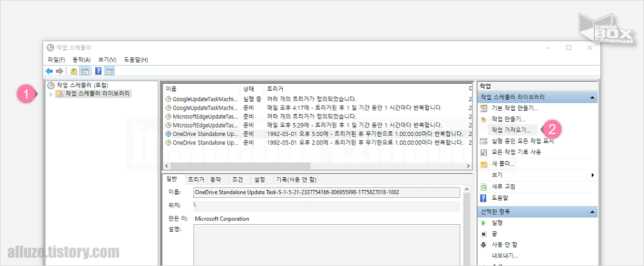Image resolution: width=644 pixels, height=266 pixels.
Task: Click the clock icon of 작업 스케줄러 (로컬)
Action: (x=51, y=86)
